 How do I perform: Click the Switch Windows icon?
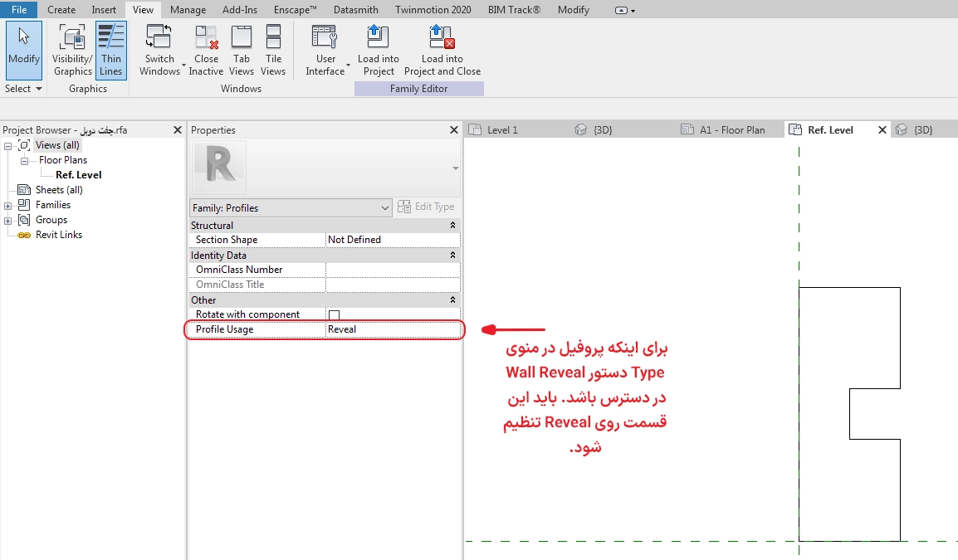tap(159, 37)
